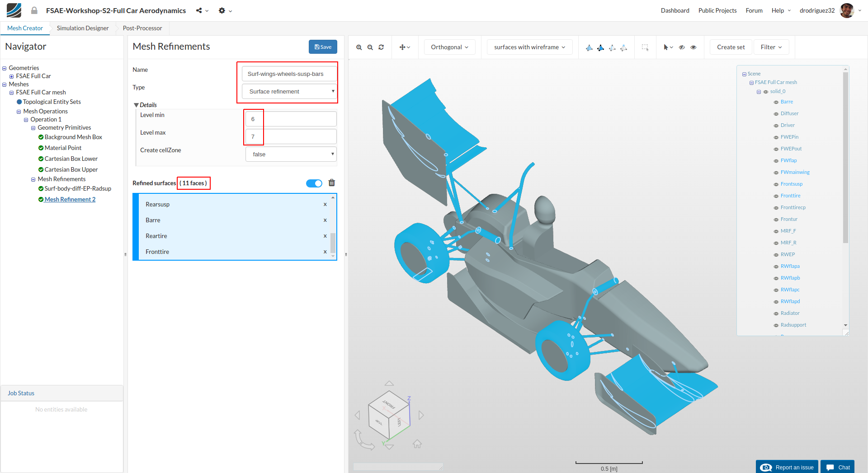Show all entities with eye icon
This screenshot has width=868, height=473.
[x=693, y=47]
